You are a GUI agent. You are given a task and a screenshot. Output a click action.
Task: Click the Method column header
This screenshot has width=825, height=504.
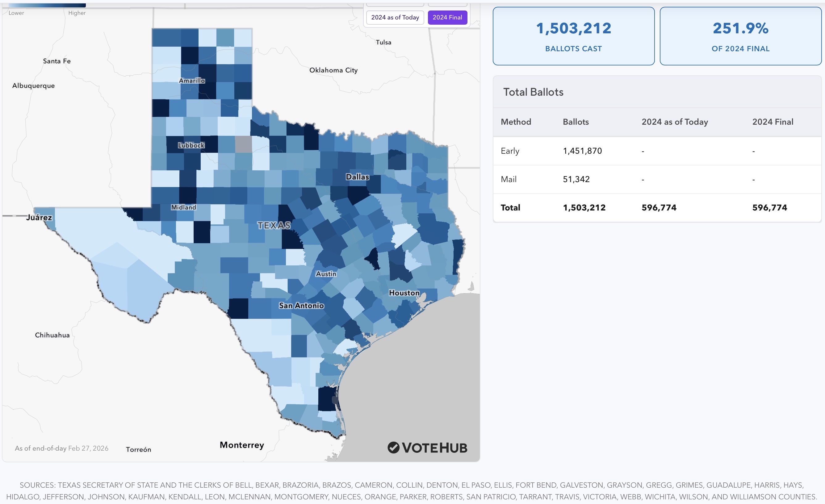pyautogui.click(x=516, y=122)
